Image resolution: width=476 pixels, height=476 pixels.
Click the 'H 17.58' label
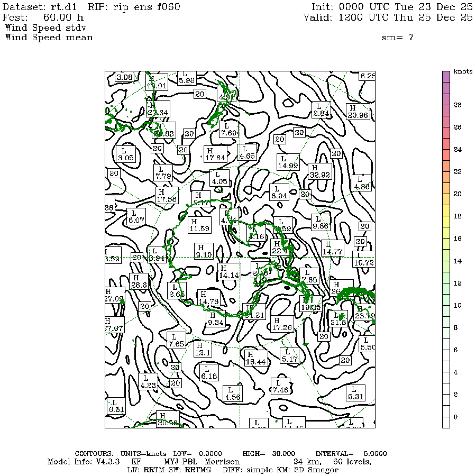tap(167, 196)
